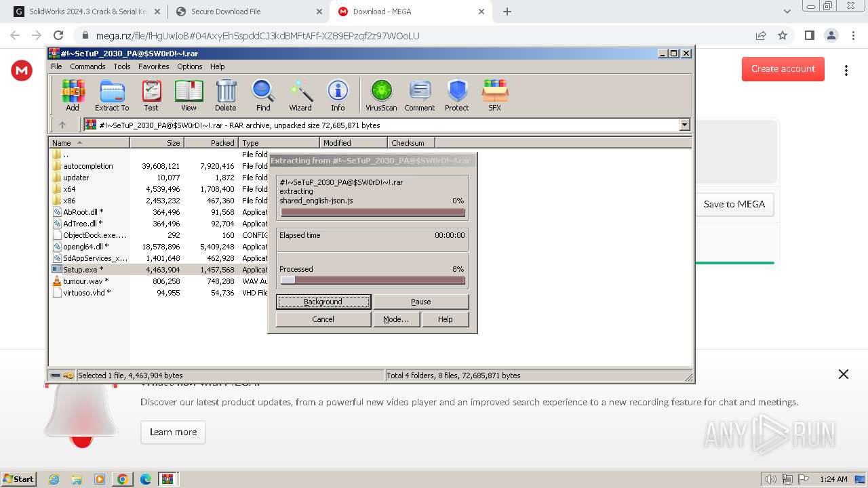Expand the archive path dropdown
Screen dimensions: 868x488
[x=684, y=125]
